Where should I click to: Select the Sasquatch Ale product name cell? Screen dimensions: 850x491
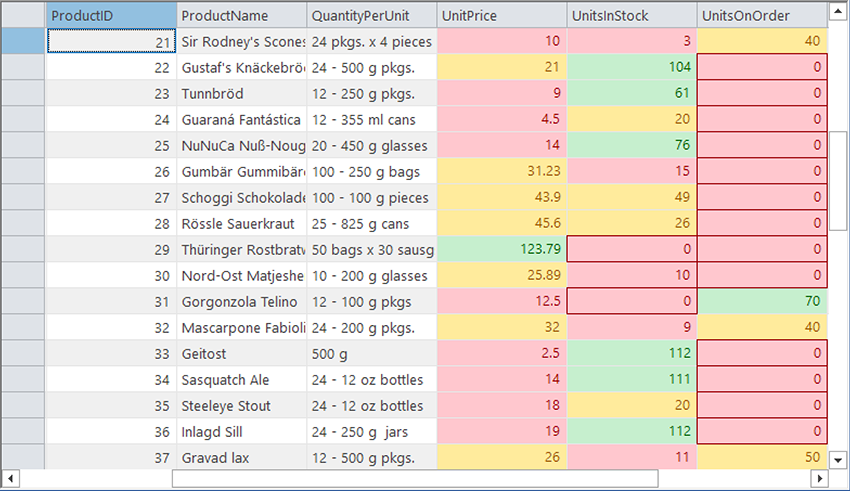click(242, 379)
